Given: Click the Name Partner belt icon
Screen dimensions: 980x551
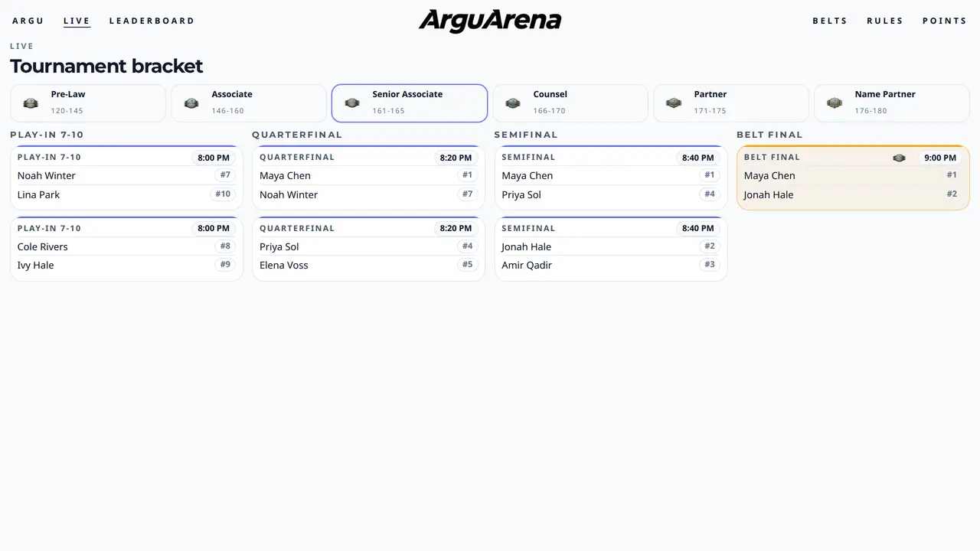Looking at the screenshot, I should 835,103.
